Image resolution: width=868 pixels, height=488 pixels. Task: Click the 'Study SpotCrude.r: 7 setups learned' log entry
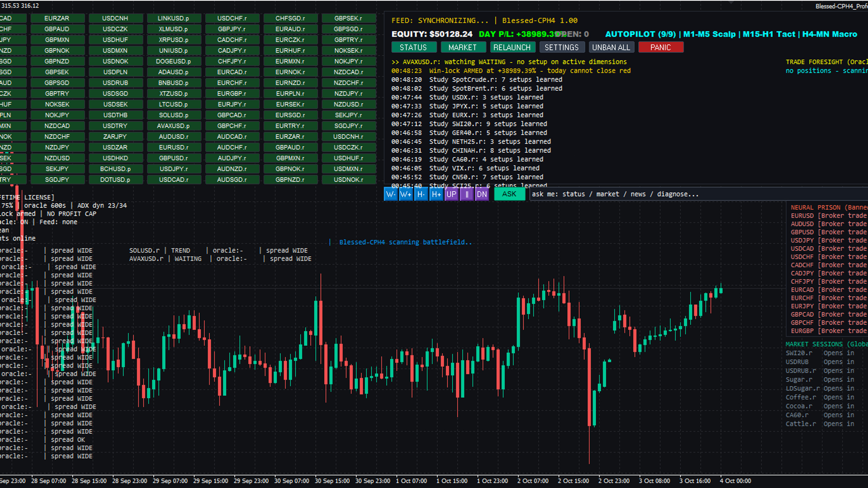[x=477, y=80]
